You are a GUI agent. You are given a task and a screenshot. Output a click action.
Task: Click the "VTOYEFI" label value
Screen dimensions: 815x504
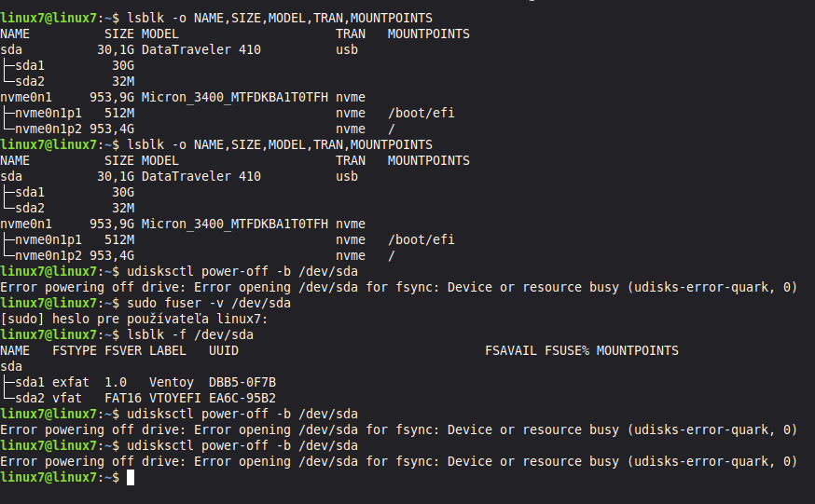point(175,398)
